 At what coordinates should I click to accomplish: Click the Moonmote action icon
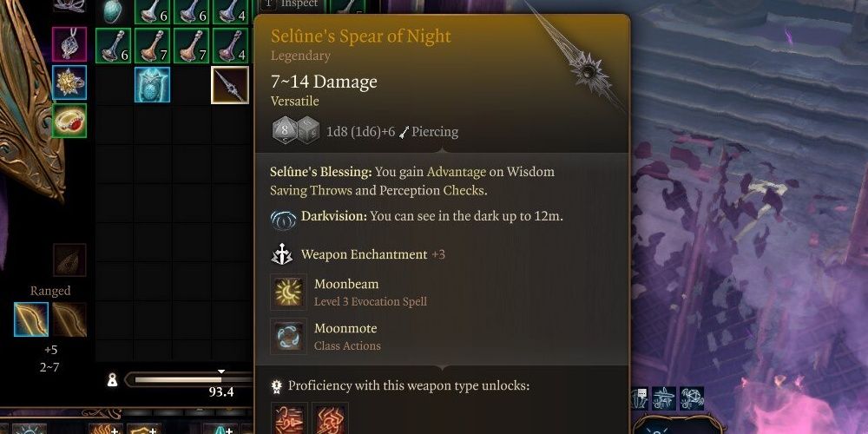(288, 336)
